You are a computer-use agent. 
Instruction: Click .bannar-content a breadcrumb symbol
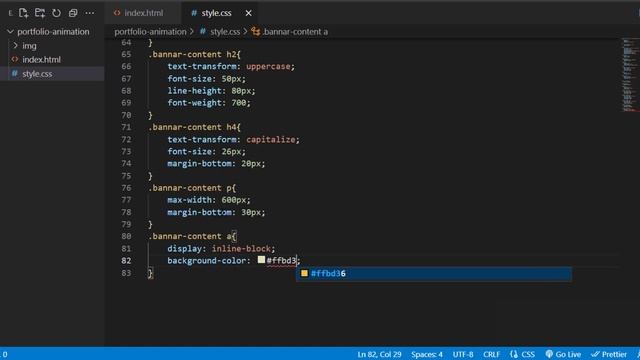point(295,32)
